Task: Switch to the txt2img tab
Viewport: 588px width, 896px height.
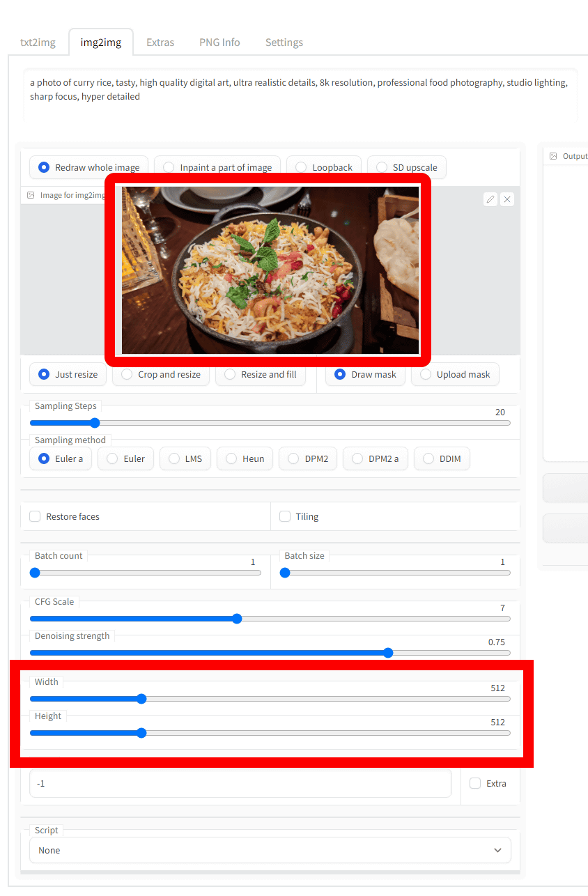Action: click(x=38, y=43)
